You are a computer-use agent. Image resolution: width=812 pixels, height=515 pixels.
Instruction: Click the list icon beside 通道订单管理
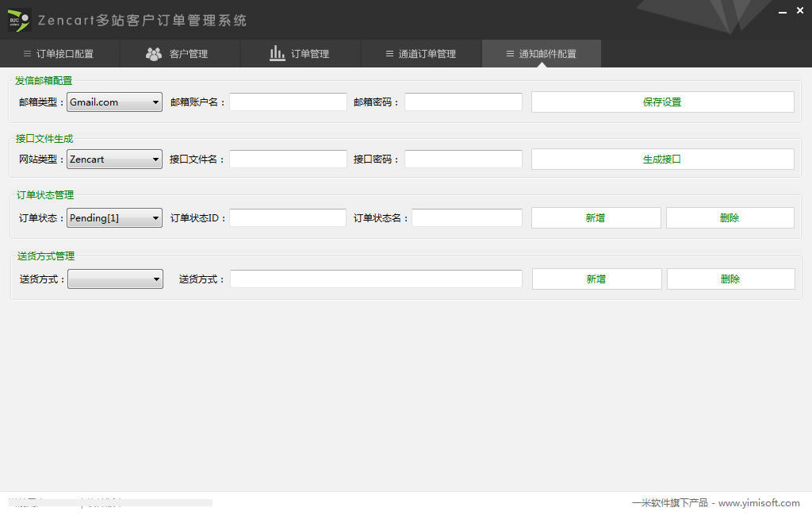click(x=389, y=54)
